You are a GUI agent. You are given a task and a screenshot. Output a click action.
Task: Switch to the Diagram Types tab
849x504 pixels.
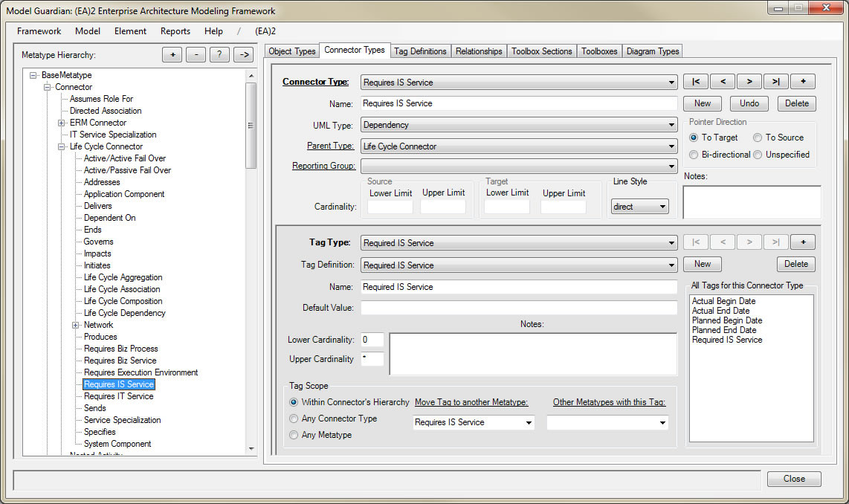tap(653, 51)
